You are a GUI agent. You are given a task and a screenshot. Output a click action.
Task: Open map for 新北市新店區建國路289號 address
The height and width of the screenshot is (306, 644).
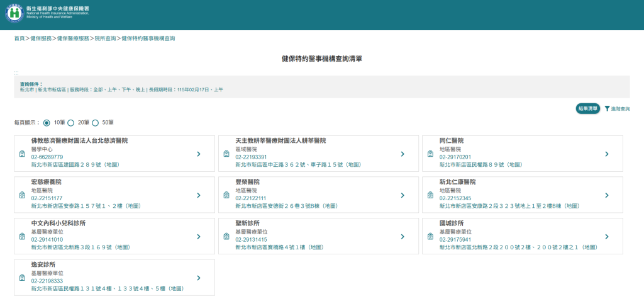[75, 164]
